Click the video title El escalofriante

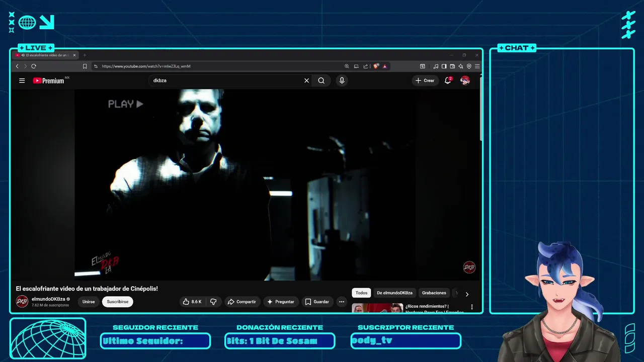(87, 289)
